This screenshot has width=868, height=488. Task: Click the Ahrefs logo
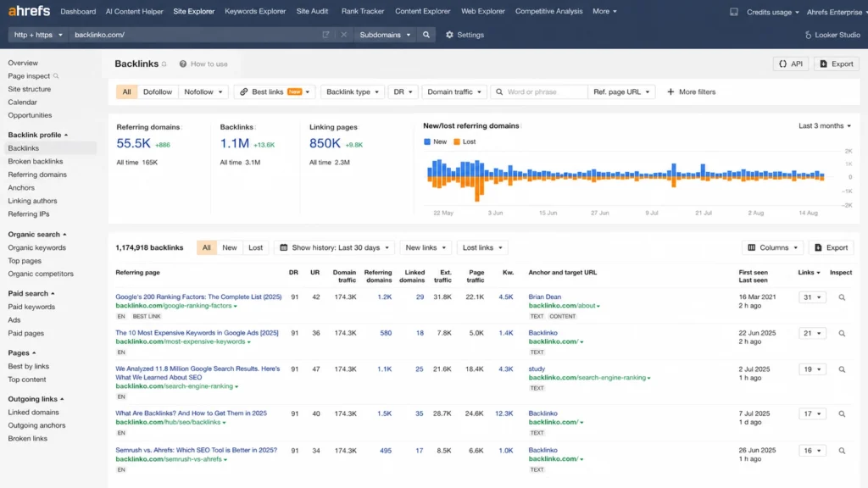coord(29,10)
